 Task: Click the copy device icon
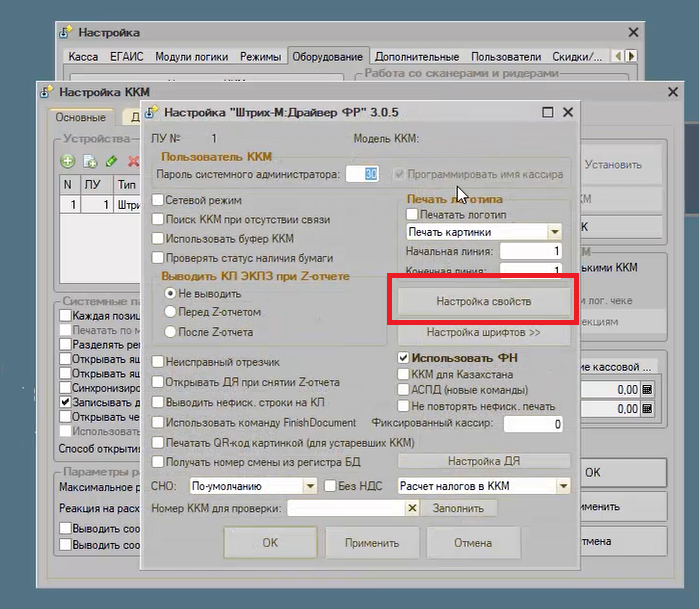click(90, 161)
